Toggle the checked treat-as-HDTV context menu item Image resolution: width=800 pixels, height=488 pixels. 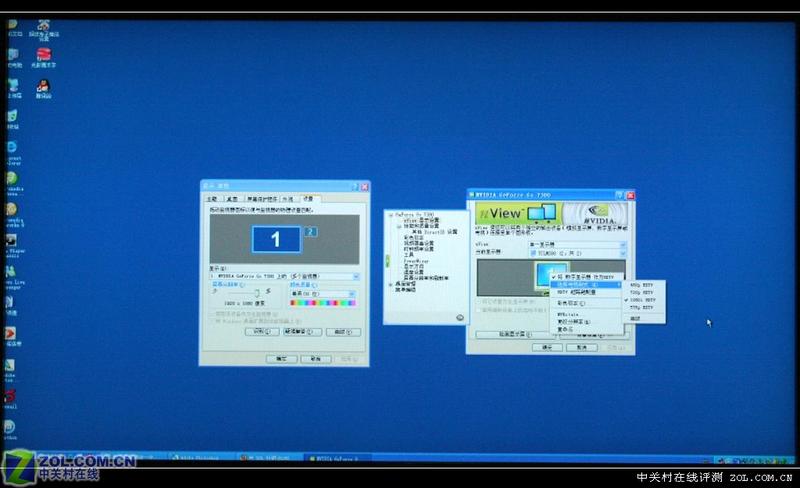(x=586, y=277)
